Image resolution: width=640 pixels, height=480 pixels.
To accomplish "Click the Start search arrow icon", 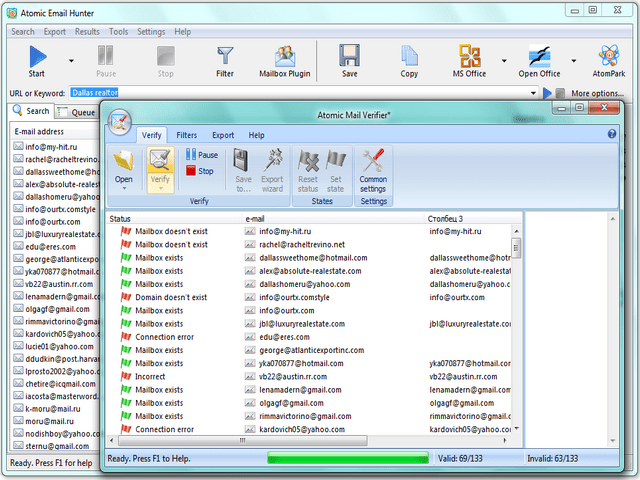I will click(37, 58).
